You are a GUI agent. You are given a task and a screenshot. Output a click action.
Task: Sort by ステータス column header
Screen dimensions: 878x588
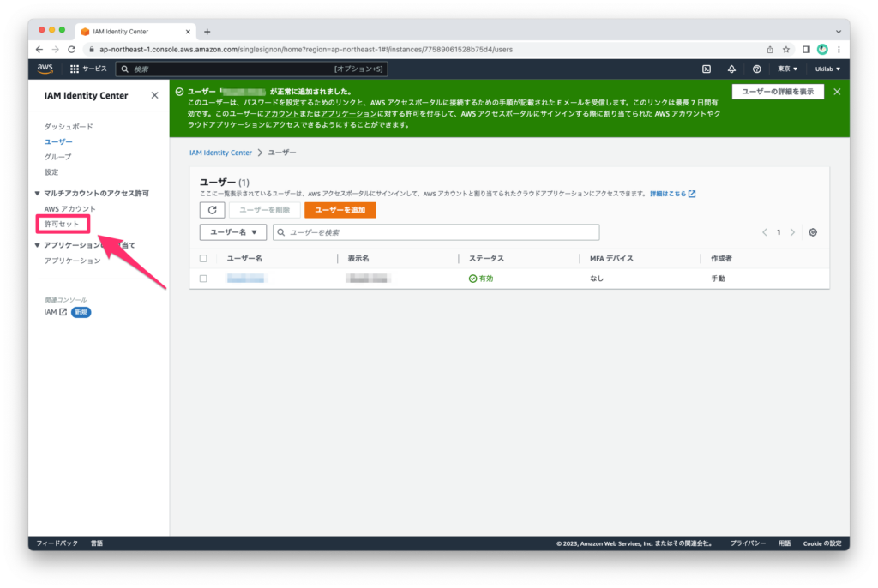click(486, 258)
